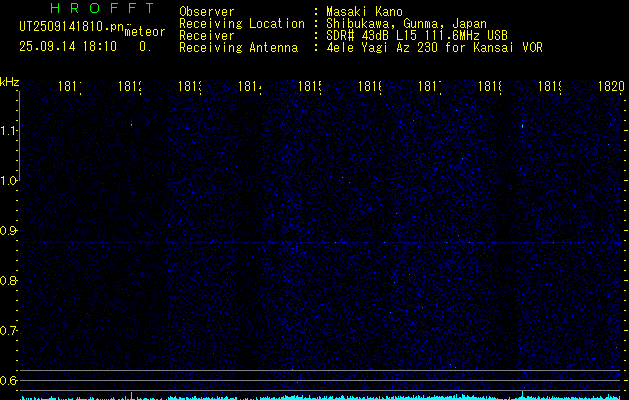Click the 1819 time marker
Screen dimensions: 629x400
pos(549,86)
